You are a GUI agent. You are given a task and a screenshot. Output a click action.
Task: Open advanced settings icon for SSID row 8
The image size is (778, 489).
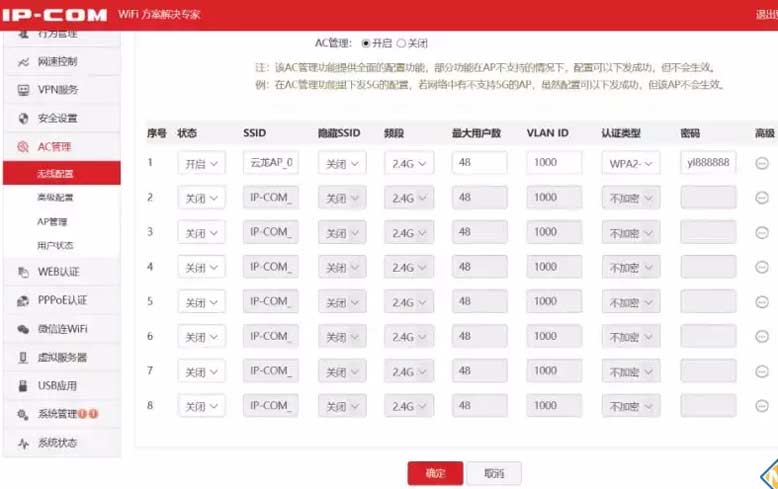tap(762, 406)
